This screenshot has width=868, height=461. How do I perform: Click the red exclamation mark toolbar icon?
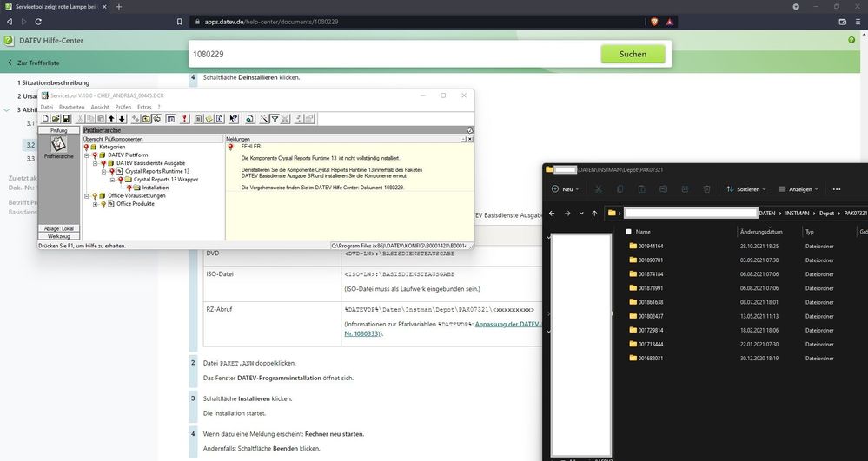(x=184, y=118)
